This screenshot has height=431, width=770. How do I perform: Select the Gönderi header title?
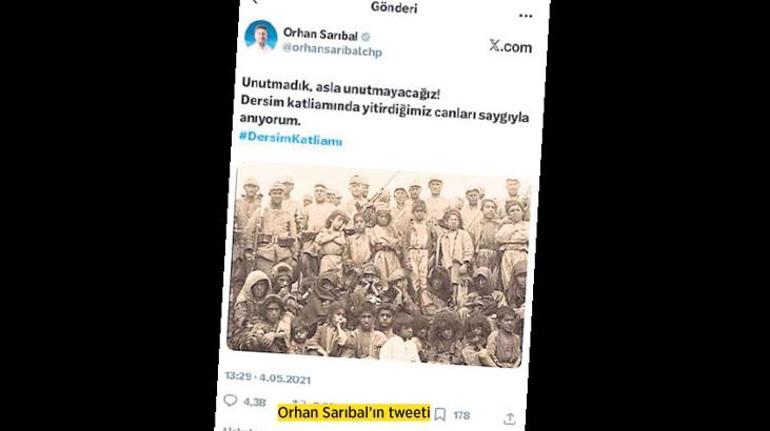(394, 7)
